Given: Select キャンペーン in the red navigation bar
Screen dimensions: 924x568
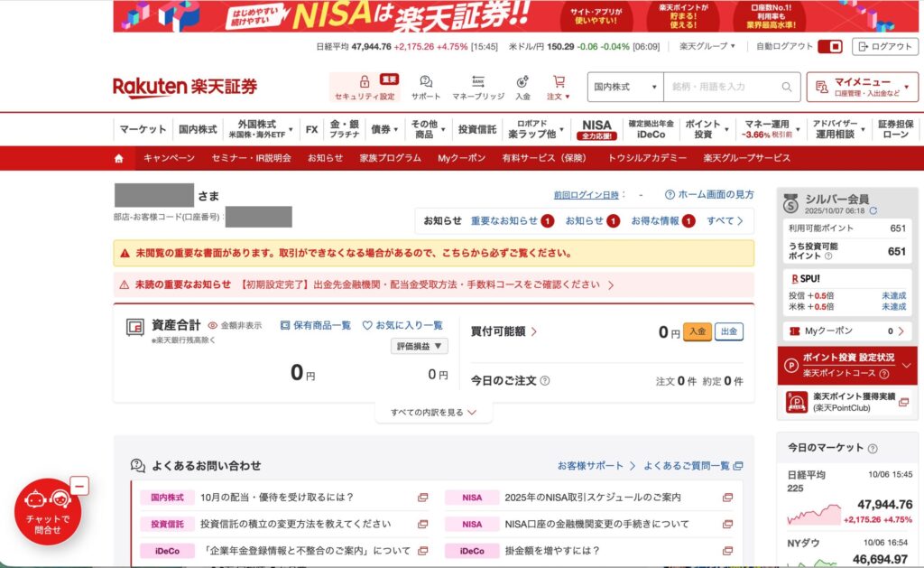Looking at the screenshot, I should 169,158.
